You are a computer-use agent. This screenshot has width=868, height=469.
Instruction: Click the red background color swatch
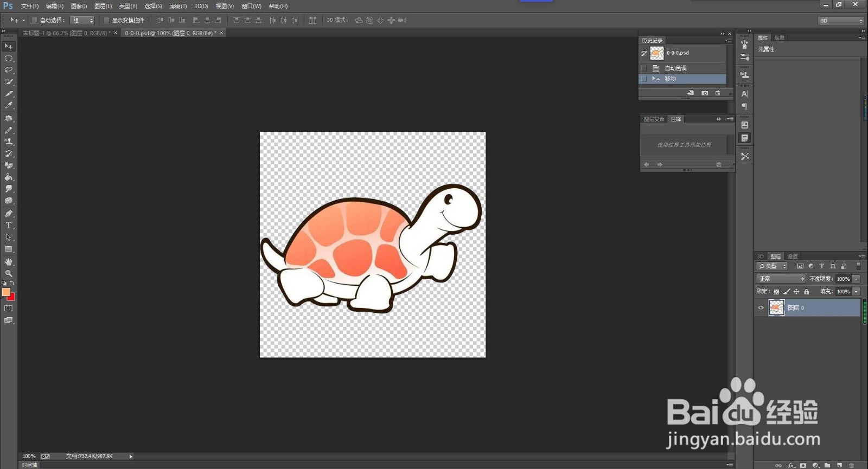coord(12,298)
